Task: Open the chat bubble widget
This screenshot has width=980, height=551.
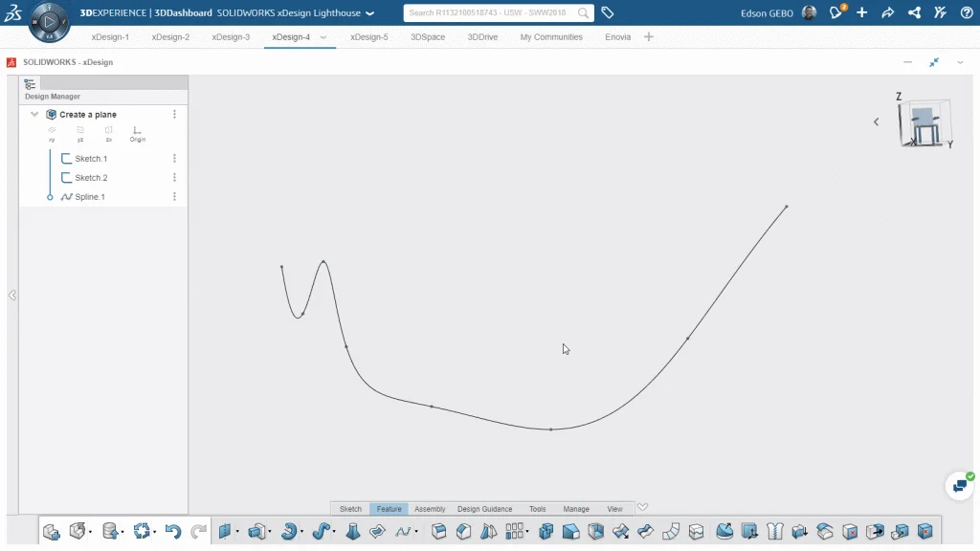Action: tap(960, 486)
